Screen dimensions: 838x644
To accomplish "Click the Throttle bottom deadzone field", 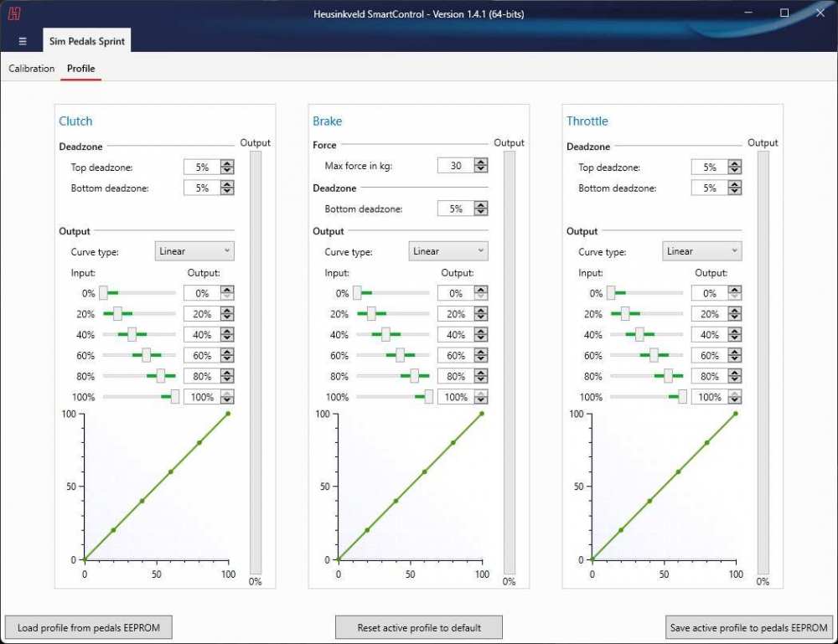I will (710, 188).
